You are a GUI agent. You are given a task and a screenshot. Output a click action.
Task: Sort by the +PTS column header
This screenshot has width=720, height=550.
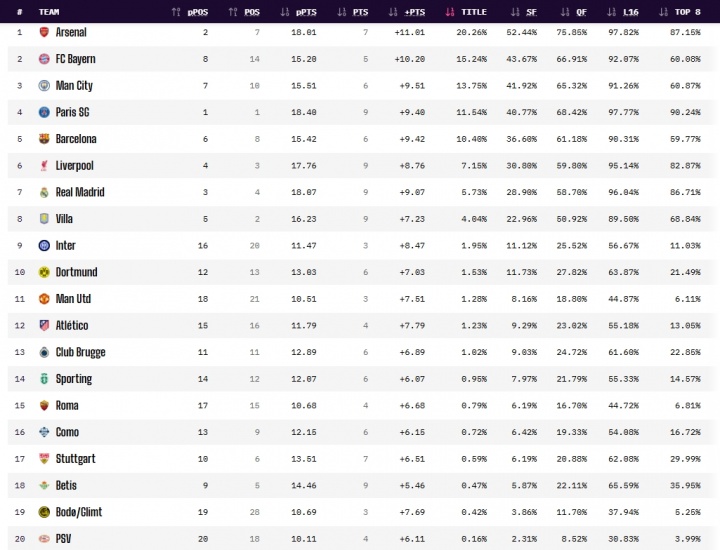[407, 12]
